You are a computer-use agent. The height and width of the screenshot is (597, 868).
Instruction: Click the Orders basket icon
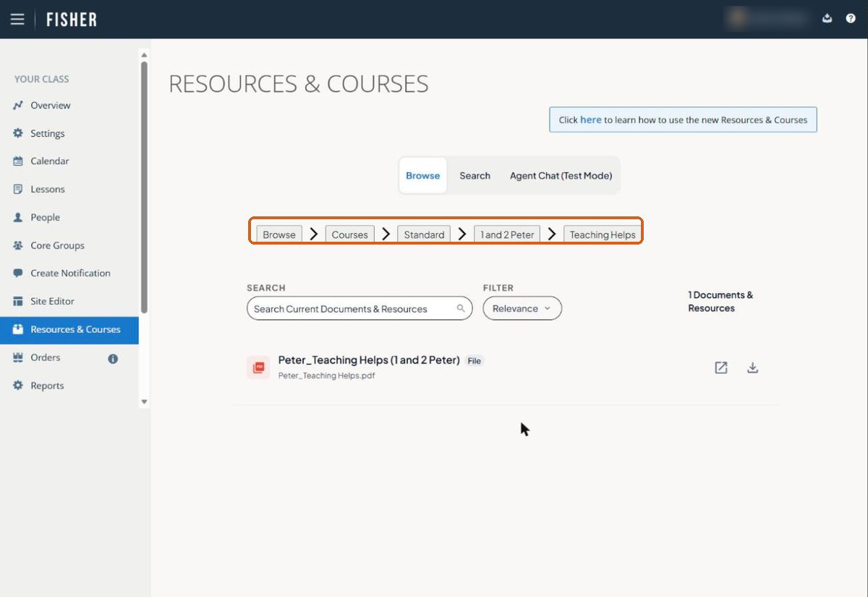click(x=18, y=357)
